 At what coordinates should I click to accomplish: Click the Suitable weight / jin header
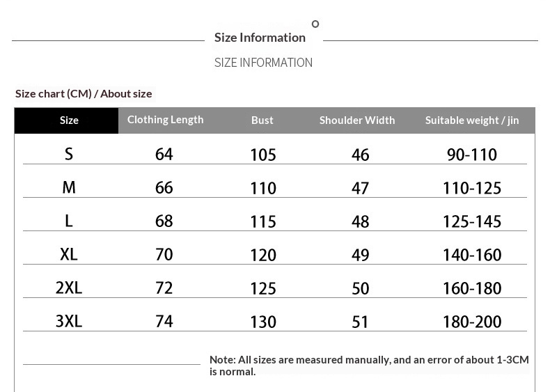coord(472,120)
